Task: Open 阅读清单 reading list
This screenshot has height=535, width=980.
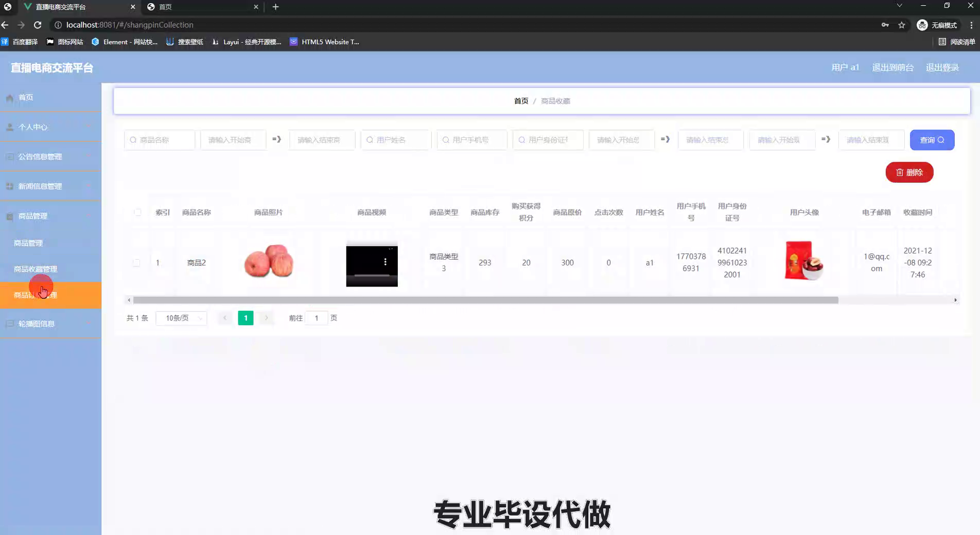Action: [957, 42]
